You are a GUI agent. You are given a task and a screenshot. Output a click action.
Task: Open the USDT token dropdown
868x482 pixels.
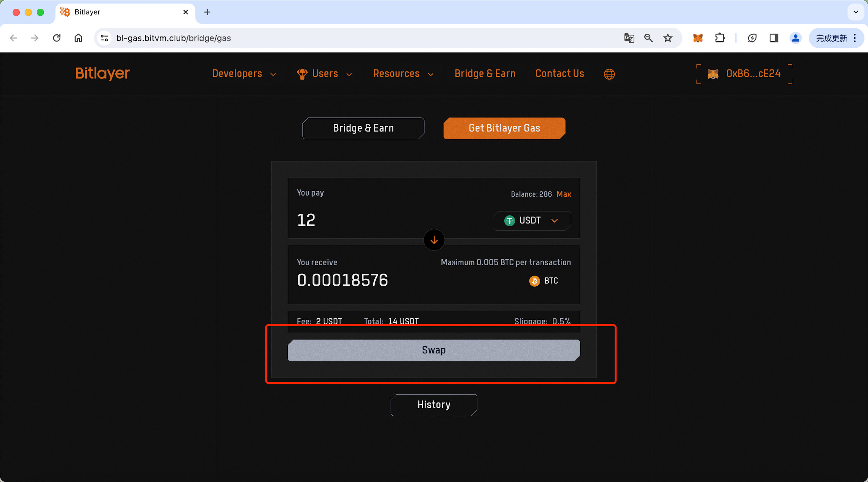coord(532,221)
